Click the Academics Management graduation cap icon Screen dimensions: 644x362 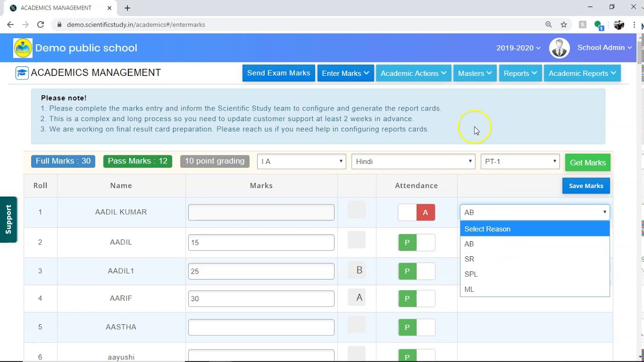pos(22,73)
